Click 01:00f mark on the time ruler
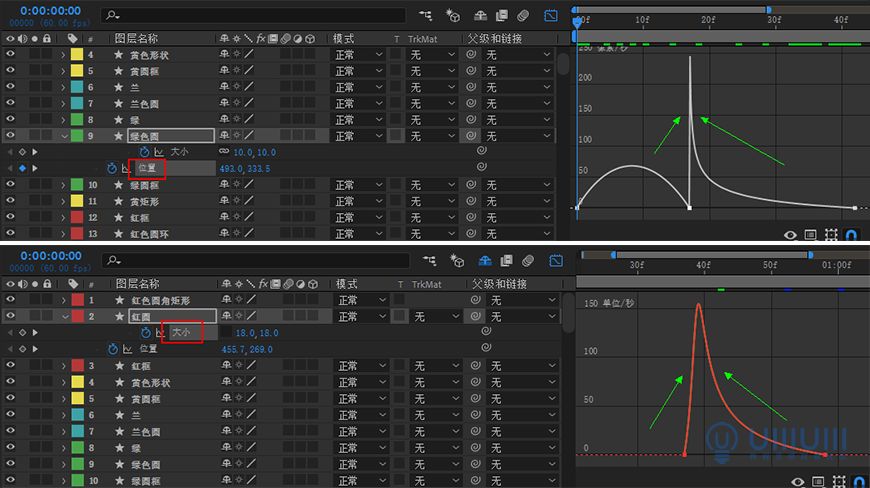The width and height of the screenshot is (870, 488). click(836, 266)
